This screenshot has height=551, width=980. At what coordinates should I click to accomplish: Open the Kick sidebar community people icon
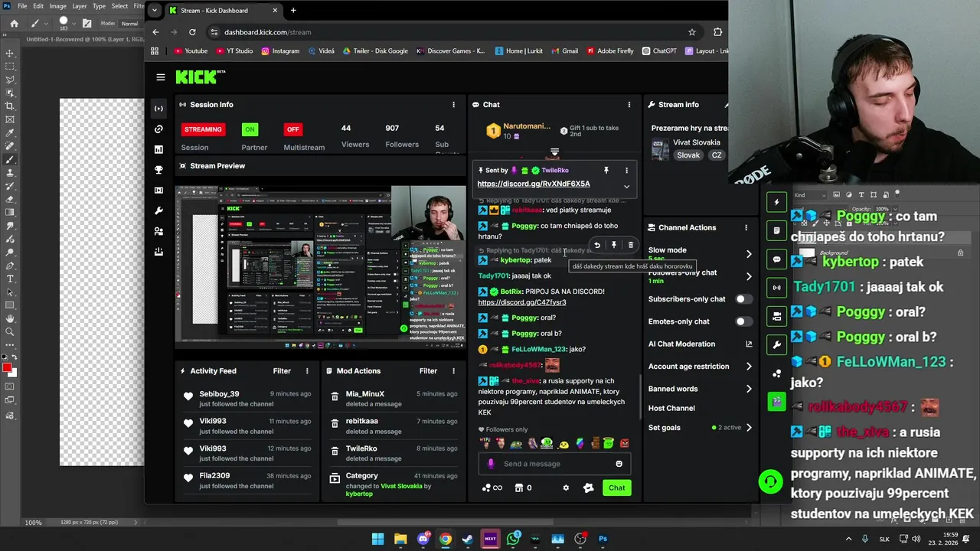(158, 231)
